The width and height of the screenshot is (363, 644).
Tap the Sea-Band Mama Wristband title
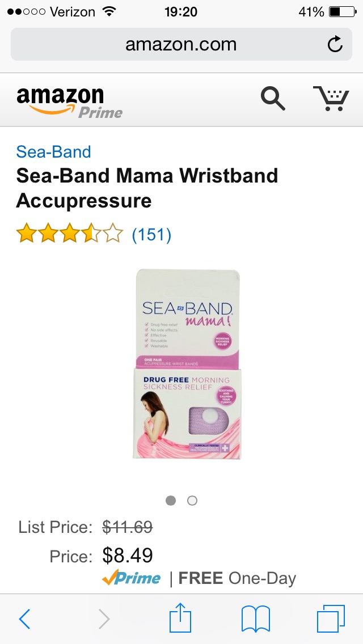[x=147, y=188]
